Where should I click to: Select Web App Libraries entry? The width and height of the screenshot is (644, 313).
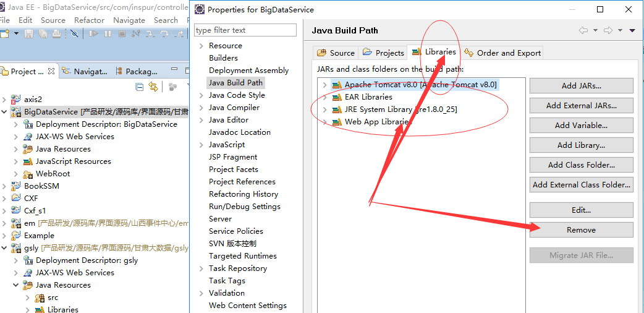point(378,122)
